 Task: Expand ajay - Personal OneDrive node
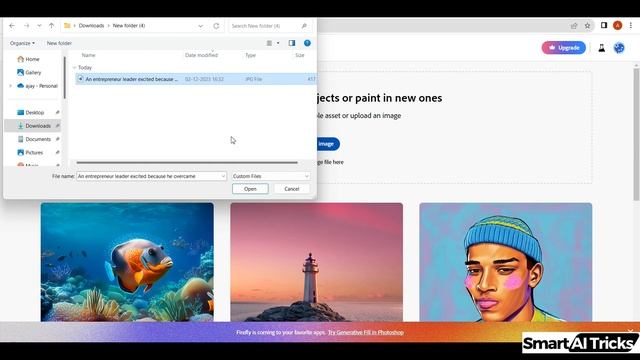pyautogui.click(x=11, y=86)
